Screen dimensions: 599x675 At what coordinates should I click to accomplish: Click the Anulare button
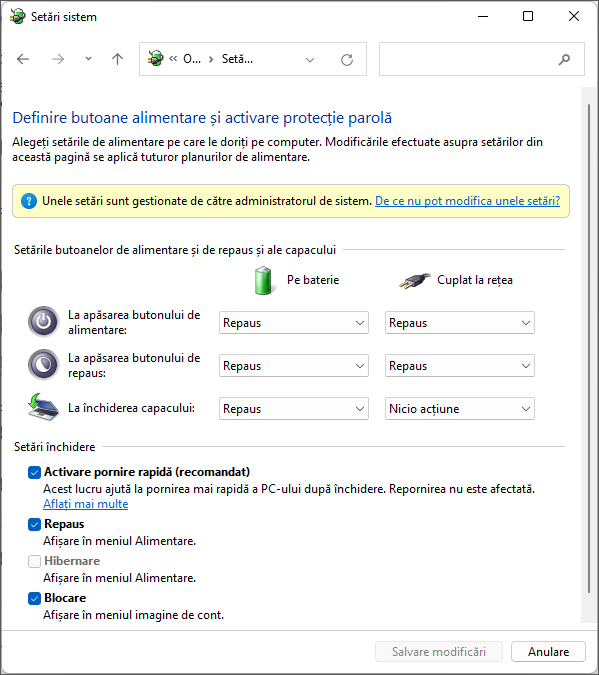548,652
